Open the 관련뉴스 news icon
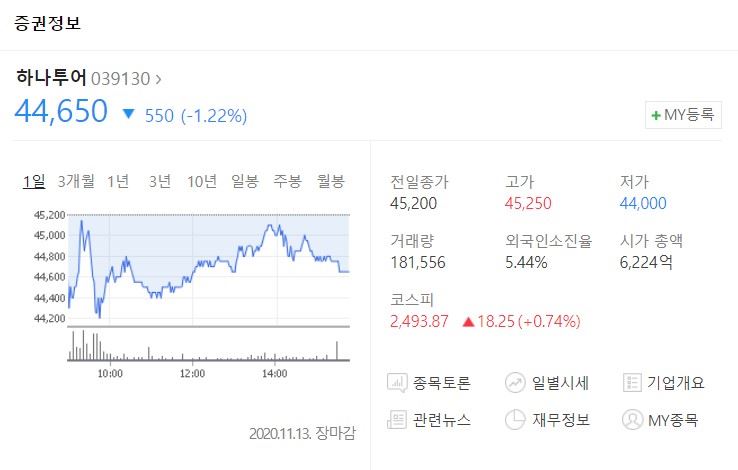 397,419
